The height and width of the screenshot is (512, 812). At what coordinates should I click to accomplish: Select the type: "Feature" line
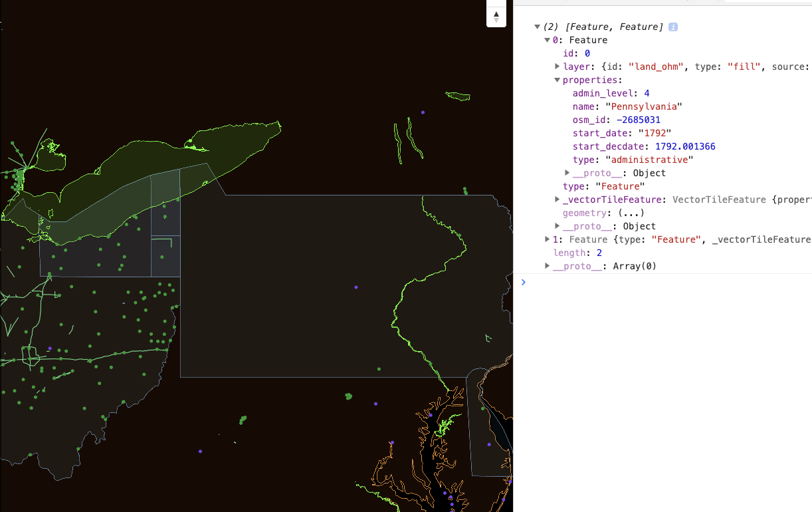(603, 186)
